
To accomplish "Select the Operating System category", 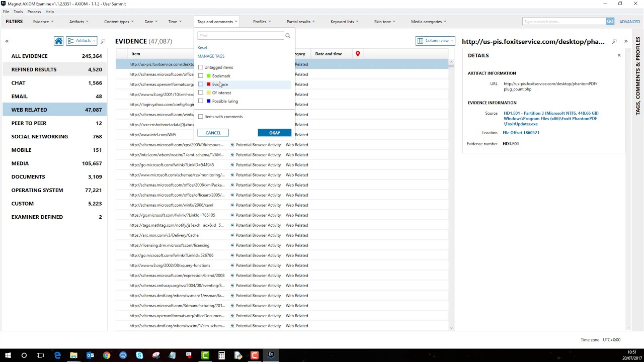I will point(54,190).
